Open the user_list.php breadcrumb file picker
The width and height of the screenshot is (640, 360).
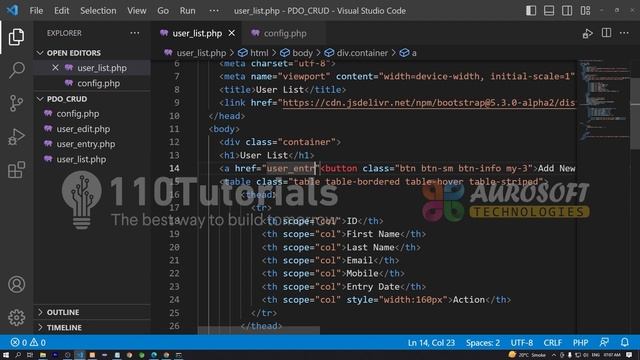point(195,53)
